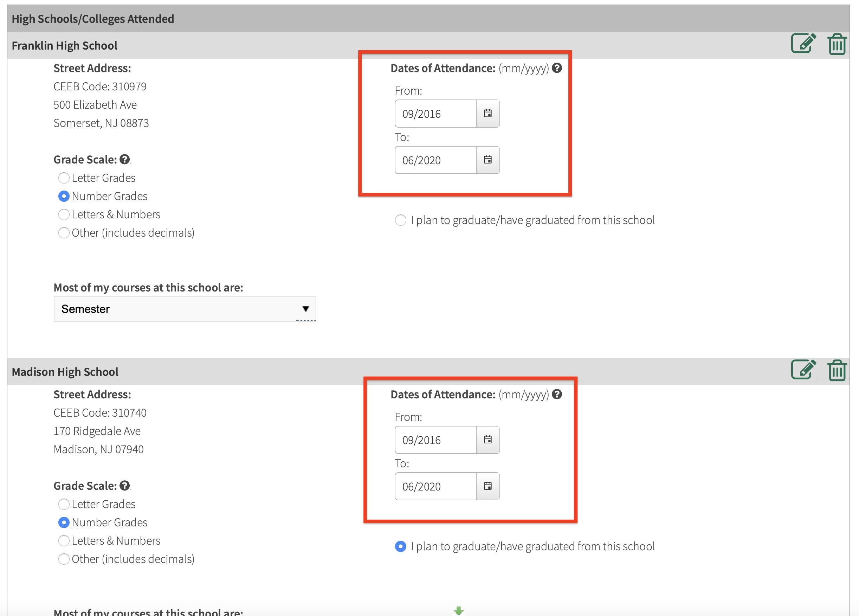
Task: Open the Semester course type dropdown
Action: click(185, 309)
